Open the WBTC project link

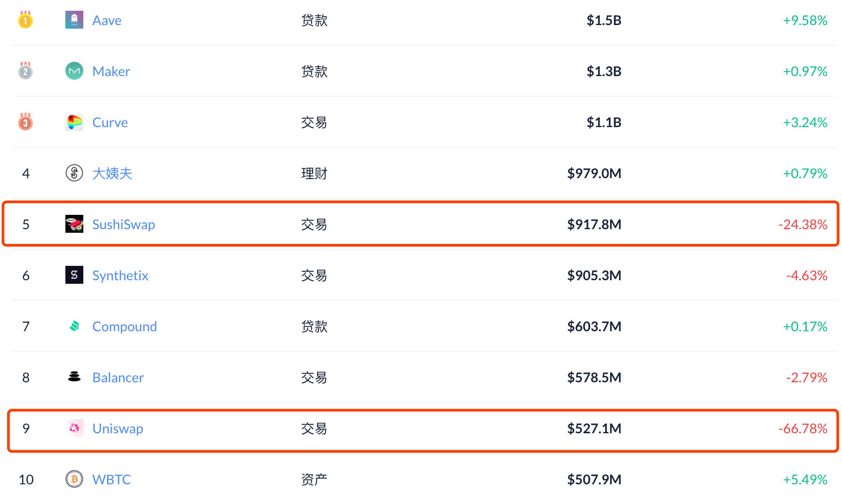(112, 479)
